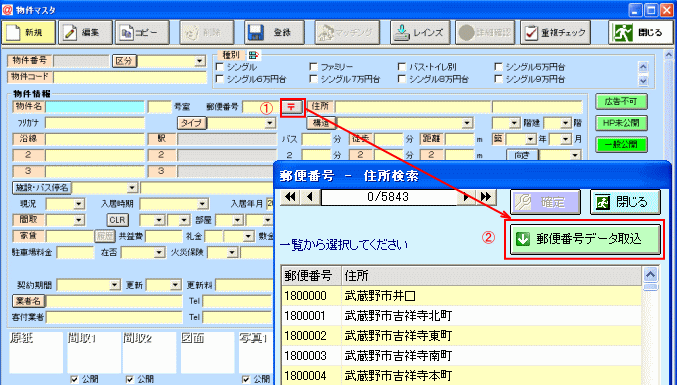Viewport: 677px width, 385px height.
Task: Close address search with 閉じる button
Action: (625, 202)
